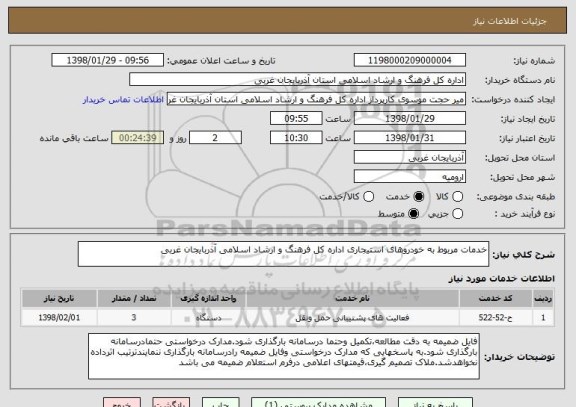Open مشاهده مدارک پیوستی (1) button
Screen dimensions: 576x407
tap(318, 403)
